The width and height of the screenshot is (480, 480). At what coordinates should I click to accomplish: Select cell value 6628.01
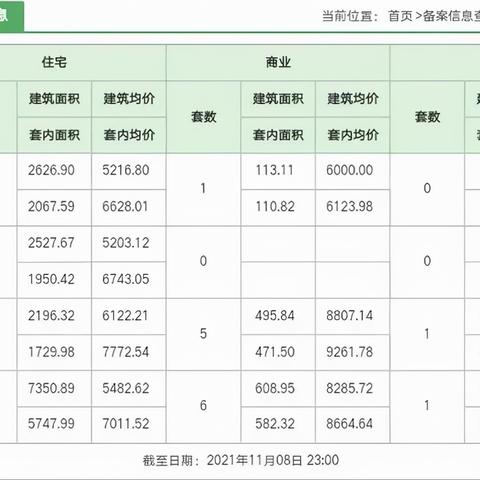[x=125, y=206]
